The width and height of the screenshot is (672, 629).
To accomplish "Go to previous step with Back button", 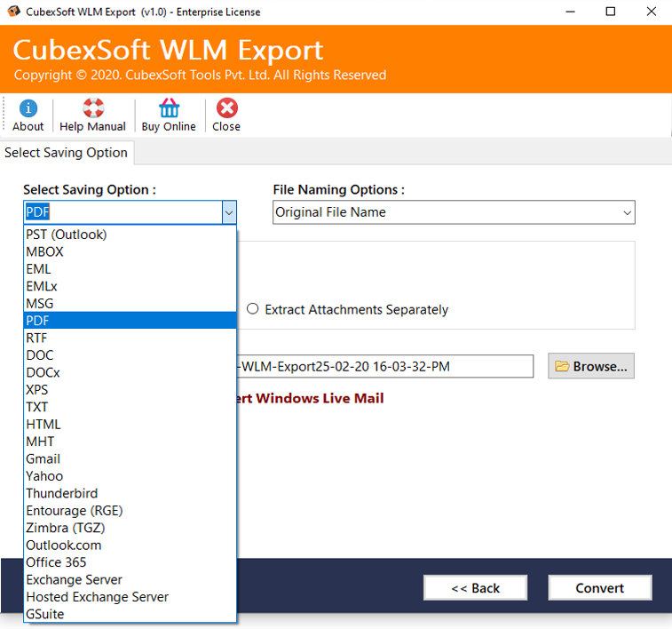I will pyautogui.click(x=475, y=587).
